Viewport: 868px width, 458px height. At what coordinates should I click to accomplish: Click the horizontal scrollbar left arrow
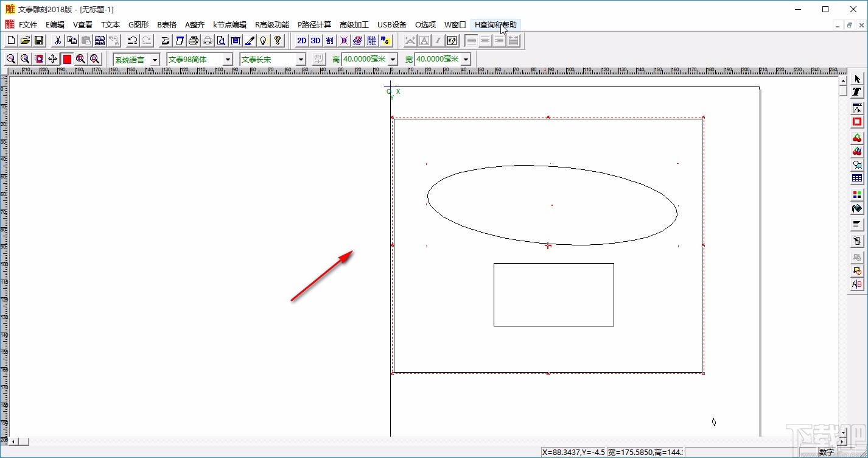[13, 442]
